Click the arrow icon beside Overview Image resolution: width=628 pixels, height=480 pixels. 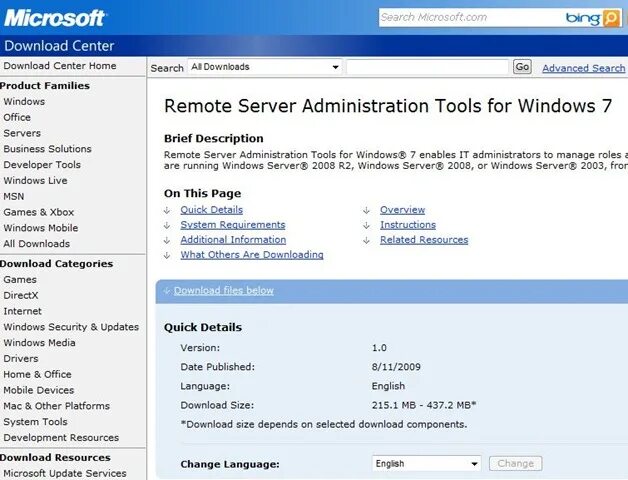[x=367, y=210]
